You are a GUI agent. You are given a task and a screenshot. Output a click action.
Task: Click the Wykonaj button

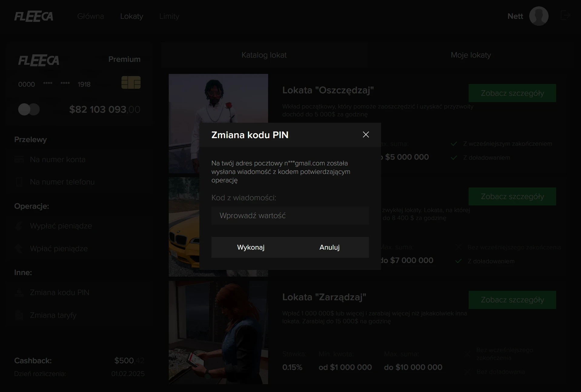click(x=251, y=247)
